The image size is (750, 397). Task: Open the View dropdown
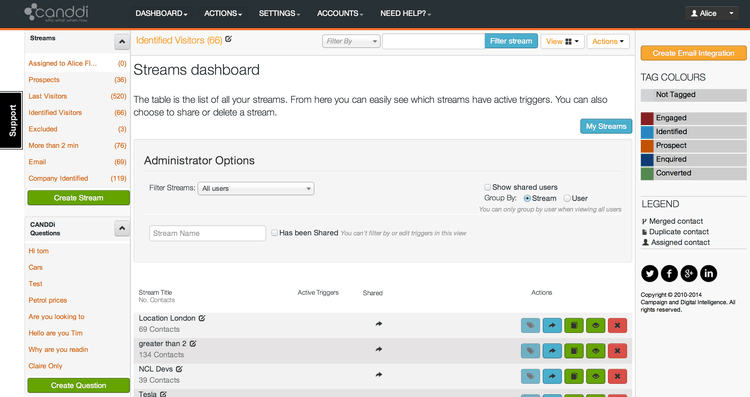[x=562, y=41]
